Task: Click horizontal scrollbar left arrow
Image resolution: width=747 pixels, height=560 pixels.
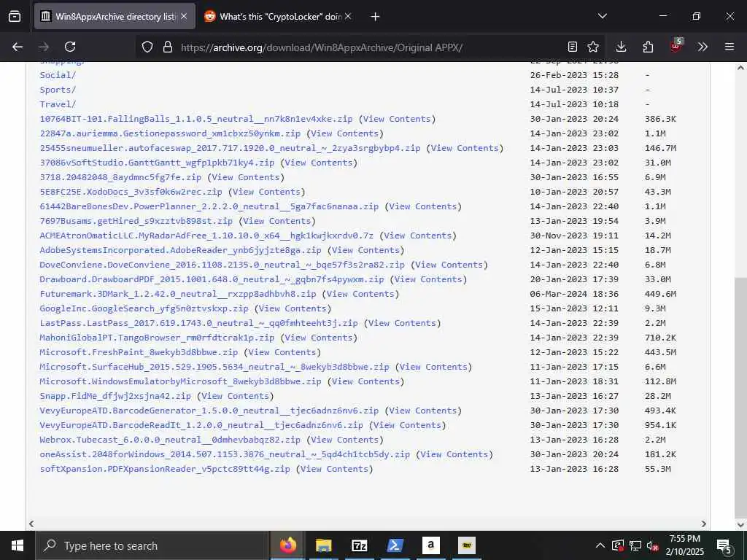Action: click(31, 524)
